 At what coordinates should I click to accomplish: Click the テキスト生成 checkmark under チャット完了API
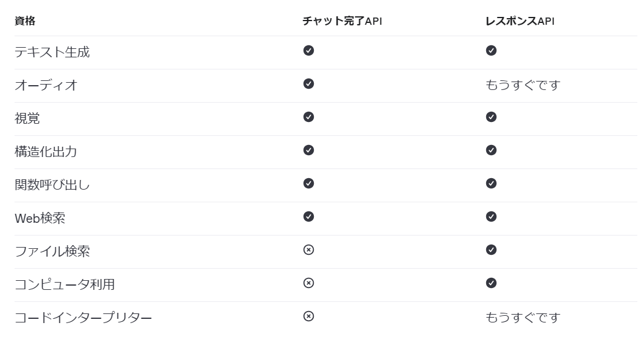308,51
